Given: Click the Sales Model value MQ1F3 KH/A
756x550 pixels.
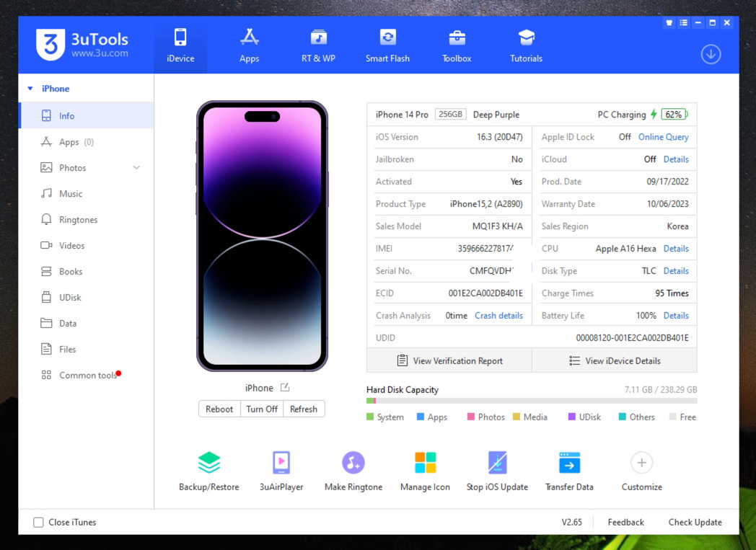Looking at the screenshot, I should (x=498, y=226).
